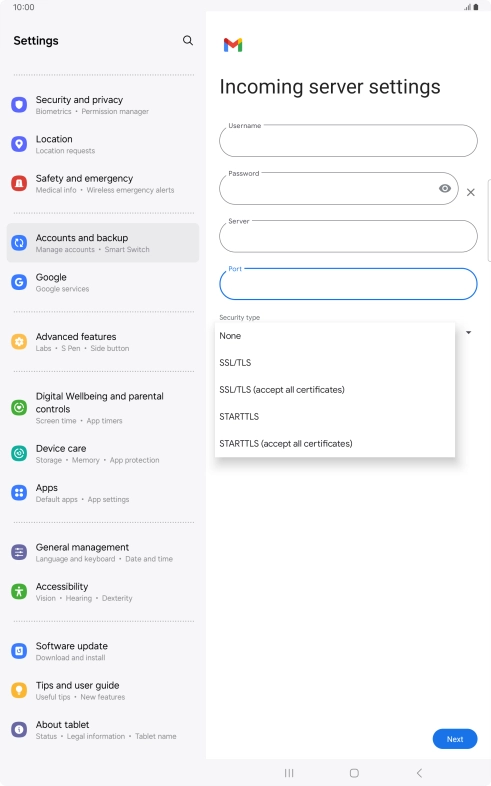Toggle password visibility eye icon

(445, 188)
